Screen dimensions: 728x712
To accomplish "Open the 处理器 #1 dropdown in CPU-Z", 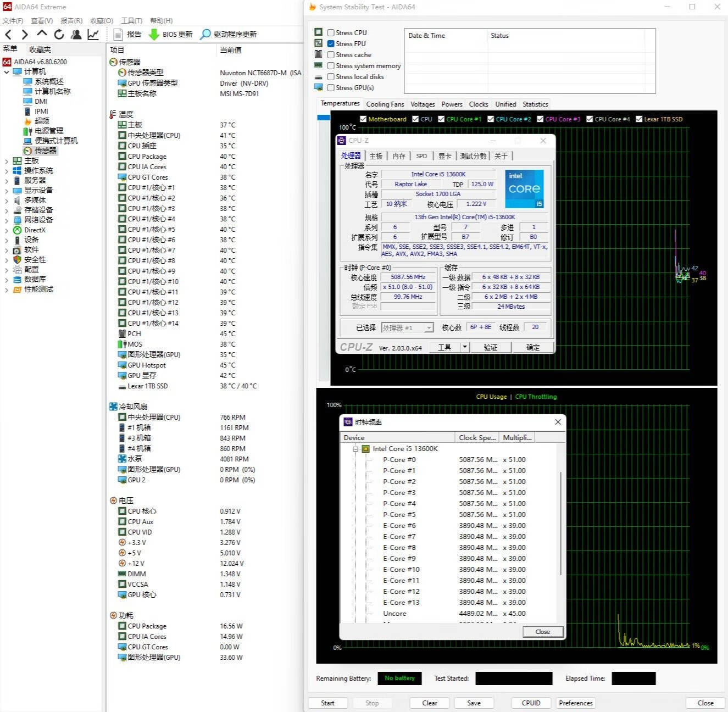I will point(429,328).
